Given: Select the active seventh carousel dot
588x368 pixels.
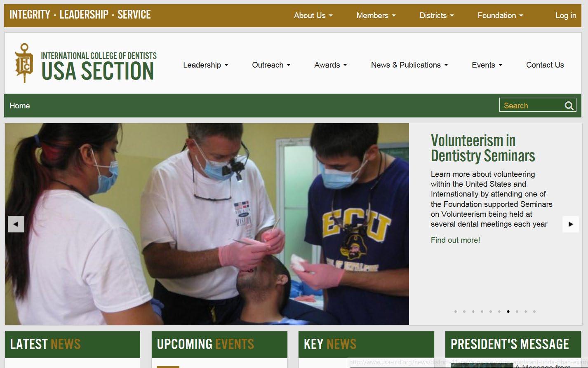Looking at the screenshot, I should pos(508,312).
